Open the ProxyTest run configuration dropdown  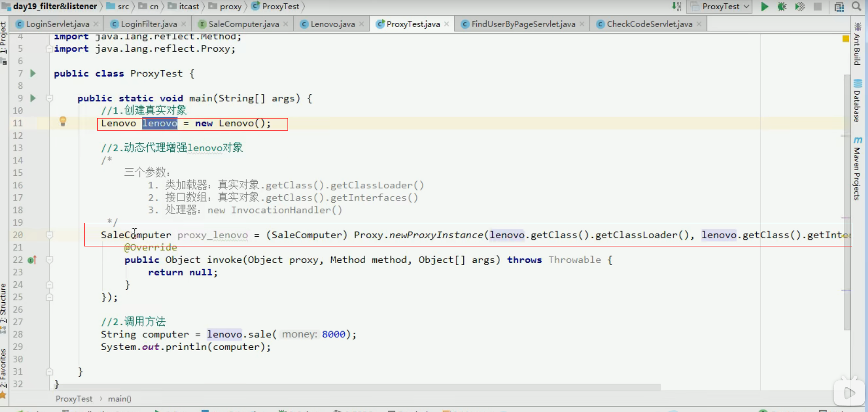720,7
